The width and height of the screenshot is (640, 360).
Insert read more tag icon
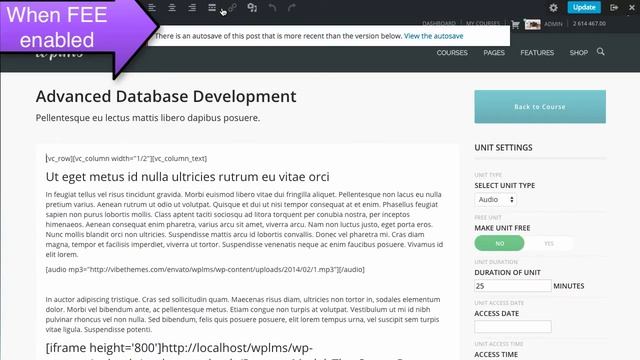click(x=212, y=7)
